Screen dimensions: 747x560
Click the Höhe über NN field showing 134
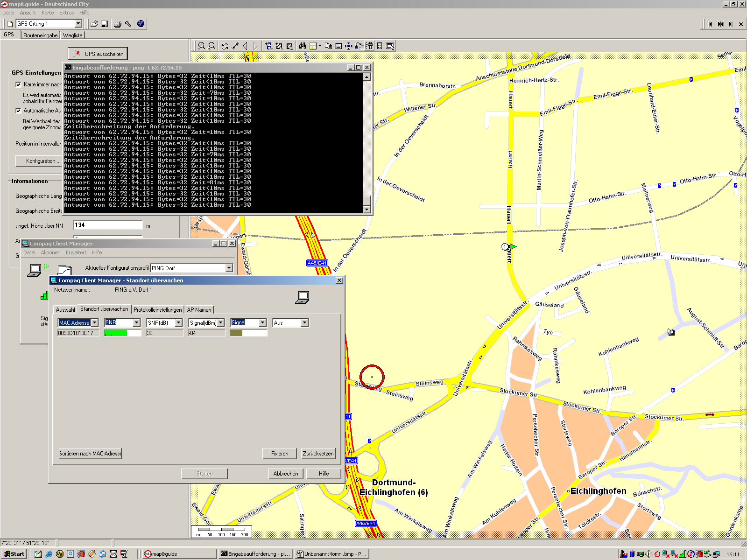click(x=108, y=225)
